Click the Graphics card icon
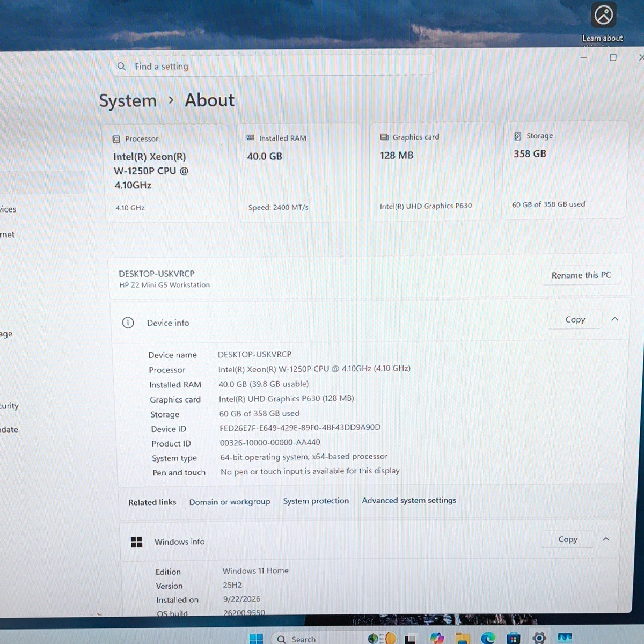Viewport: 644px width, 644px height. click(x=384, y=137)
